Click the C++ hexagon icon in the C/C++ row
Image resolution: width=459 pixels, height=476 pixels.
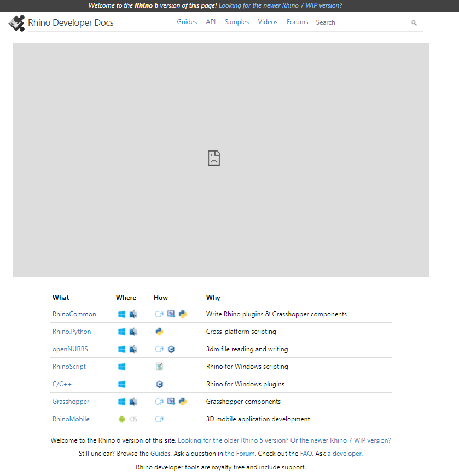(159, 384)
